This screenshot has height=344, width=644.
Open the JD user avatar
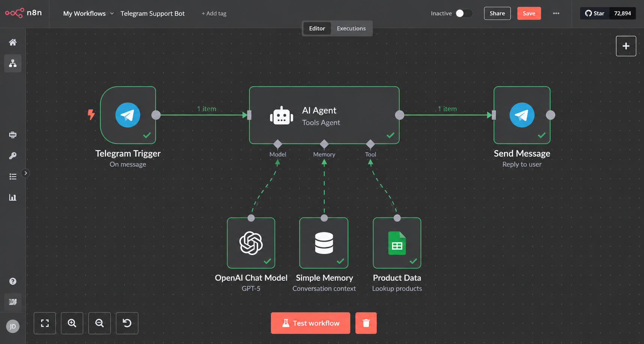(x=13, y=326)
